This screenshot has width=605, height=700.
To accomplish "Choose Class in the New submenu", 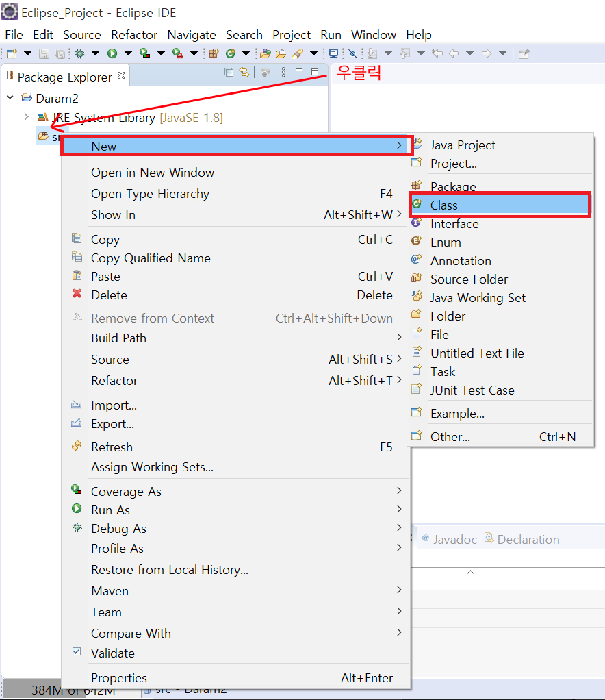I will click(500, 205).
